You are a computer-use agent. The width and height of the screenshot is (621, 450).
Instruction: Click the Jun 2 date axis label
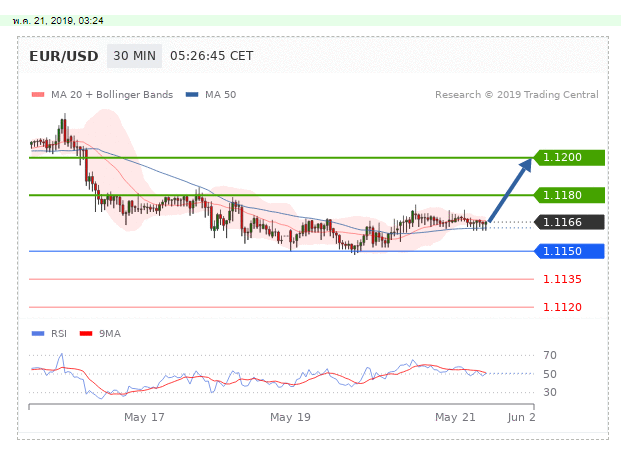[x=521, y=417]
